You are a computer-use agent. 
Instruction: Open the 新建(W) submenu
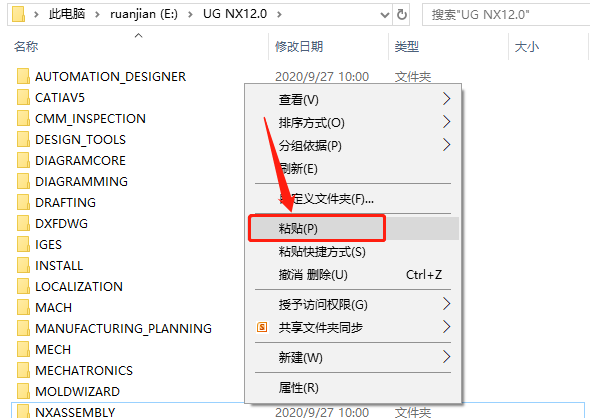coord(353,357)
